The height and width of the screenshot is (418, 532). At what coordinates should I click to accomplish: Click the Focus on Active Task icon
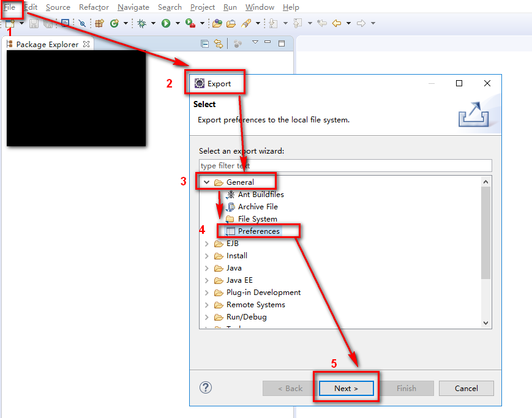[x=238, y=44]
